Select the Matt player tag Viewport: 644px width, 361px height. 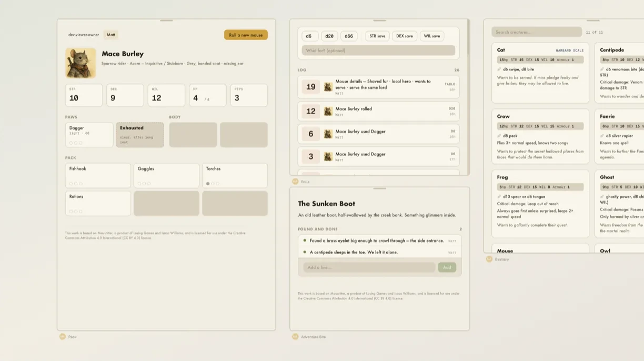point(111,35)
